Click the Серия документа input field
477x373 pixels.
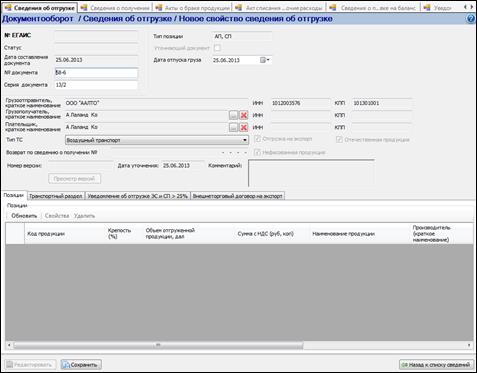click(x=96, y=85)
